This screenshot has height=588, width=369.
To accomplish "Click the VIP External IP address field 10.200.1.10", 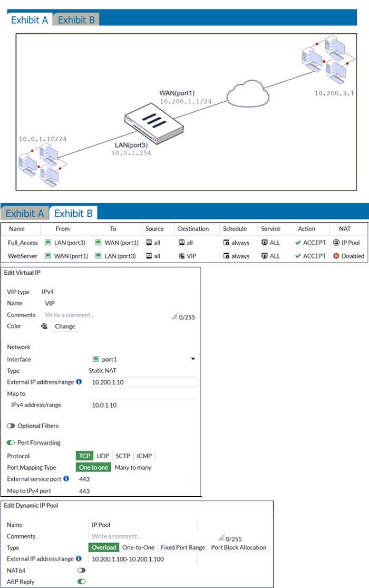I will pos(142,382).
